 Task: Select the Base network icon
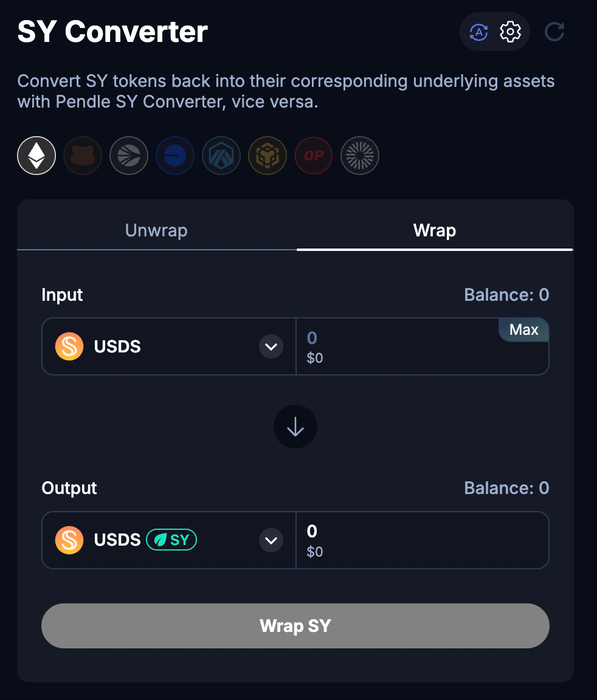click(x=175, y=156)
